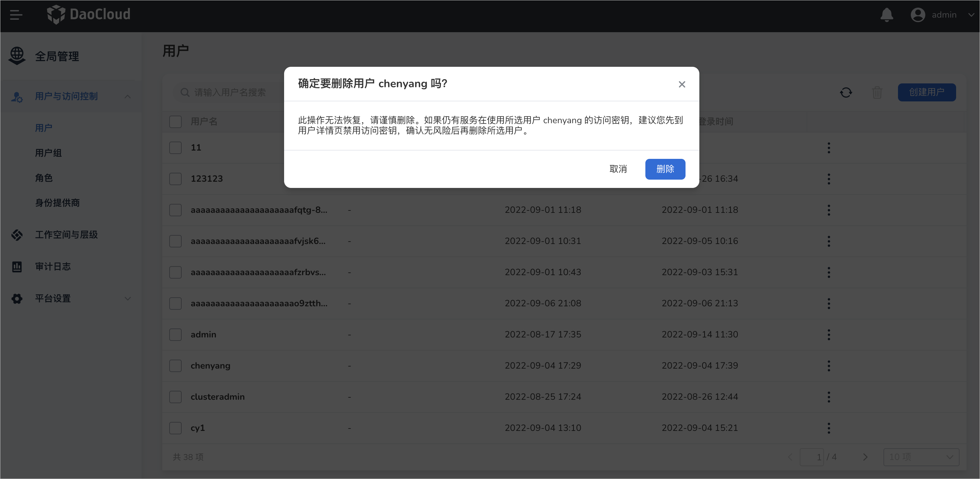Image resolution: width=980 pixels, height=479 pixels.
Task: Open more actions for the afqtg-8 user
Action: click(828, 210)
